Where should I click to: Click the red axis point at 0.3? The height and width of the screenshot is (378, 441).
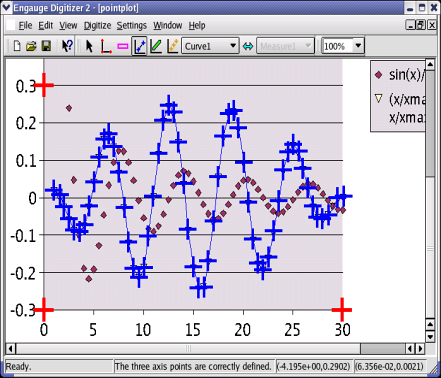pos(44,85)
